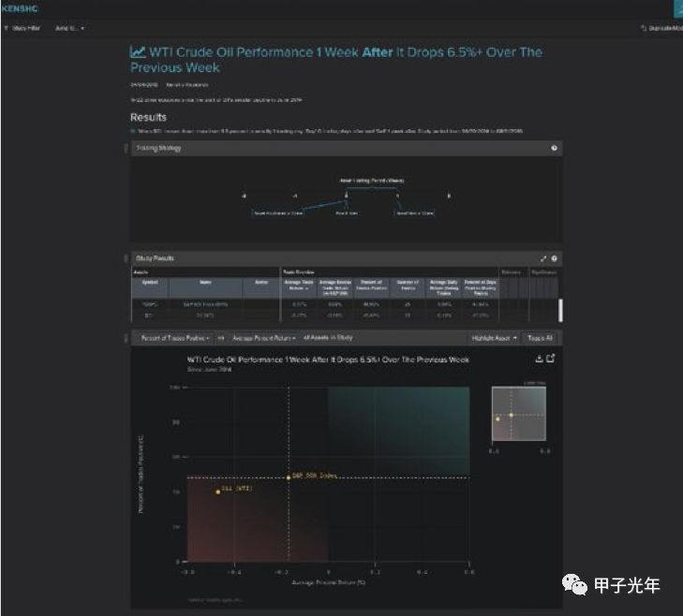This screenshot has width=683, height=616.
Task: Click the line-chart icon beside the study title
Action: point(138,52)
